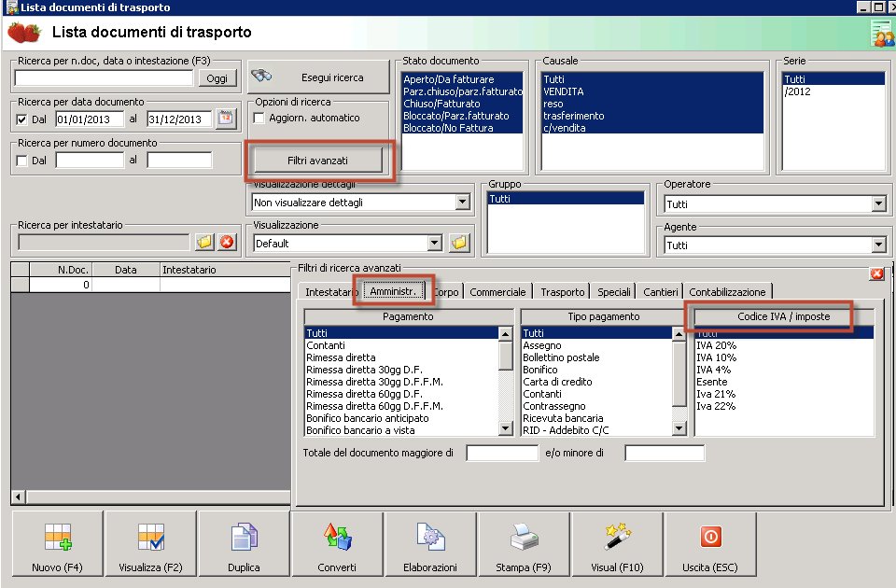This screenshot has height=588, width=896.
Task: Click the Tipo pagamento column header
Action: point(604,316)
